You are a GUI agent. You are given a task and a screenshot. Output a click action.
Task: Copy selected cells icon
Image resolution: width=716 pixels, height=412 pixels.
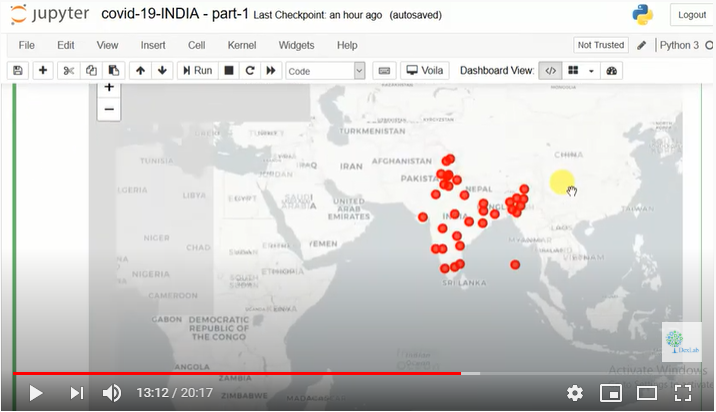[x=91, y=71]
